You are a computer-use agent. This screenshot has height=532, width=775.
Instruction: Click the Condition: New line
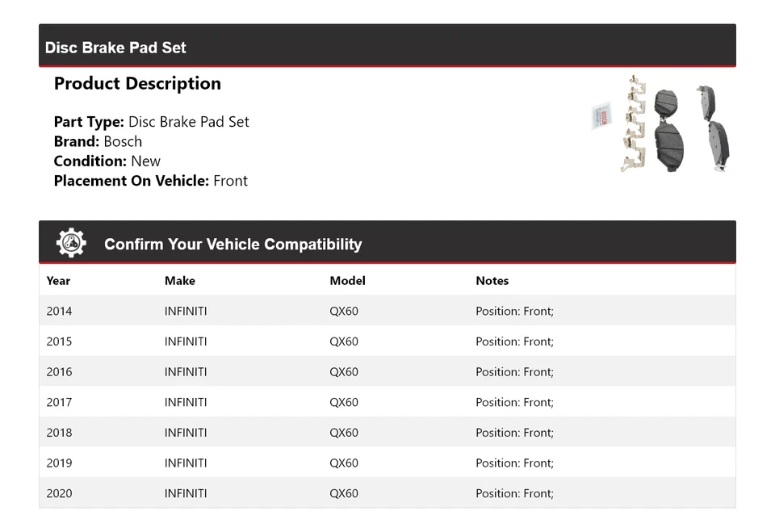tap(107, 161)
